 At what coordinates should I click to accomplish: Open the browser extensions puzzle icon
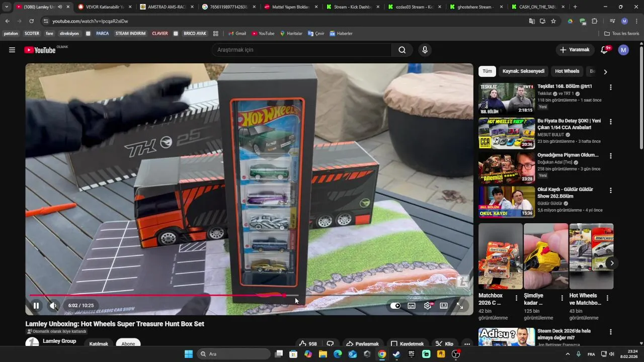pos(595,21)
